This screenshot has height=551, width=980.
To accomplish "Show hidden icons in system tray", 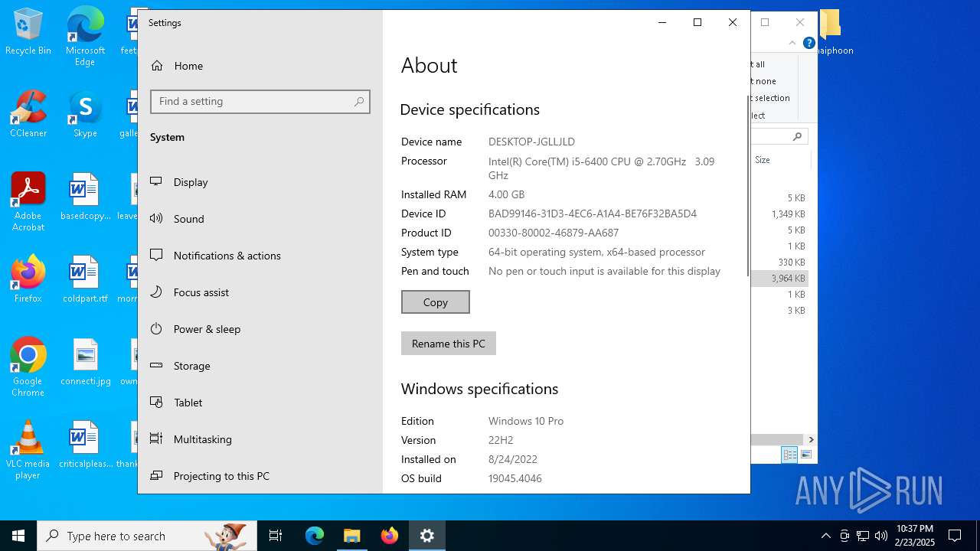I will tap(825, 536).
